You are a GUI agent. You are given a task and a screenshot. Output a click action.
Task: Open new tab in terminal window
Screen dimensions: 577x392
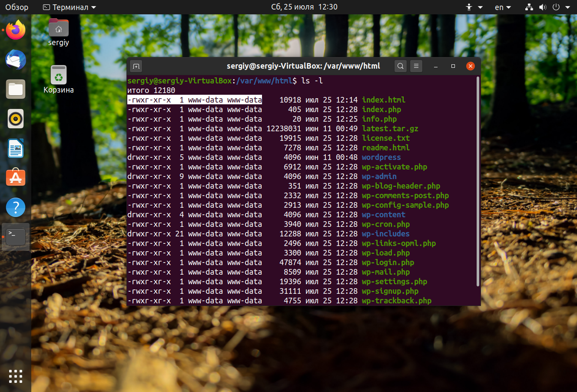(136, 66)
